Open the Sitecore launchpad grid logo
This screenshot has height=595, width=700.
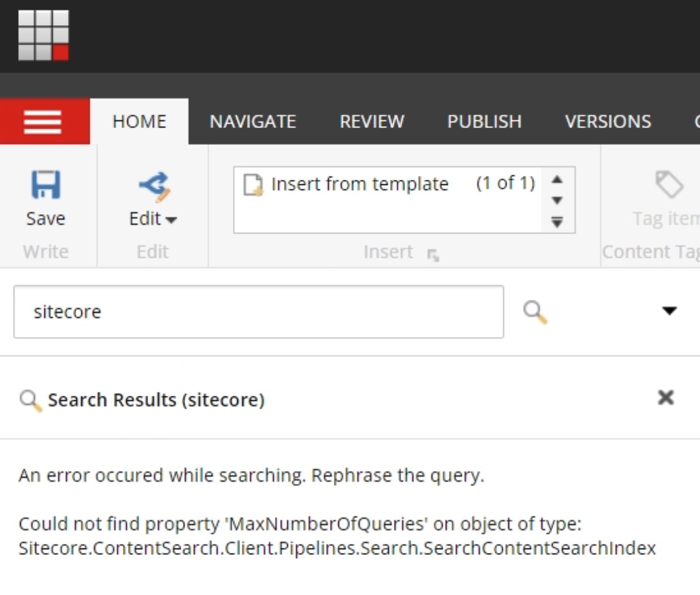click(43, 36)
